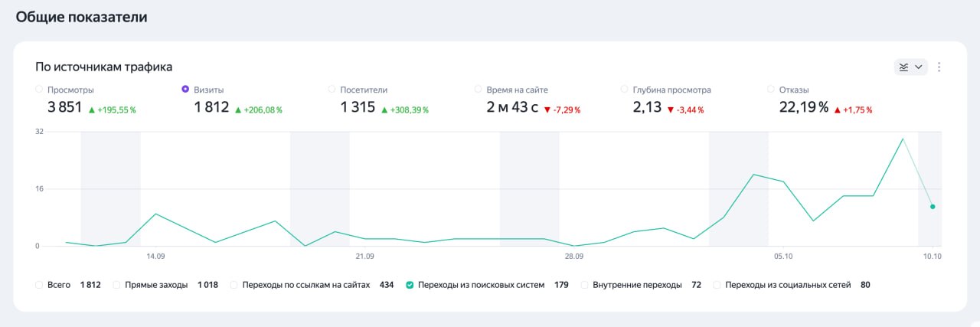
Task: Click the count 80 for social networks
Action: click(x=865, y=285)
